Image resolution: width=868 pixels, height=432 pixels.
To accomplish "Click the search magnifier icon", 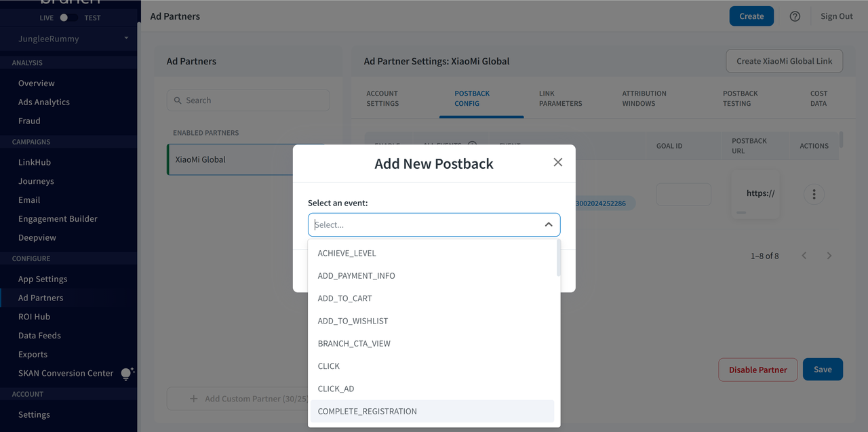I will tap(178, 100).
